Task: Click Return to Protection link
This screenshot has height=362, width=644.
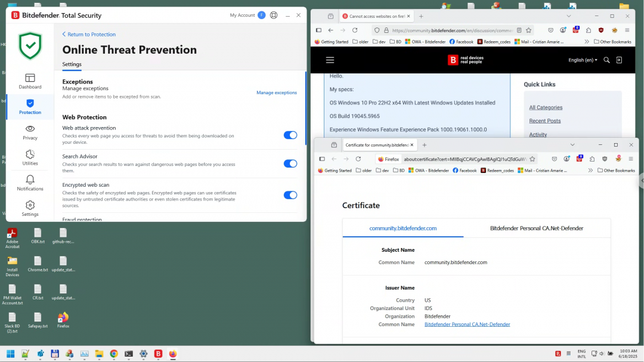Action: tap(89, 34)
